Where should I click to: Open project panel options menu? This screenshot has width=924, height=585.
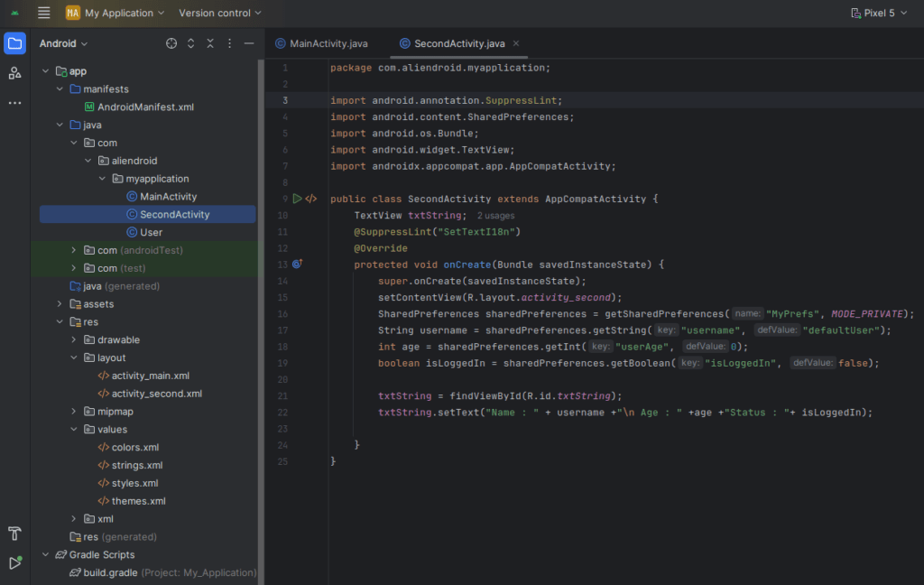coord(229,43)
